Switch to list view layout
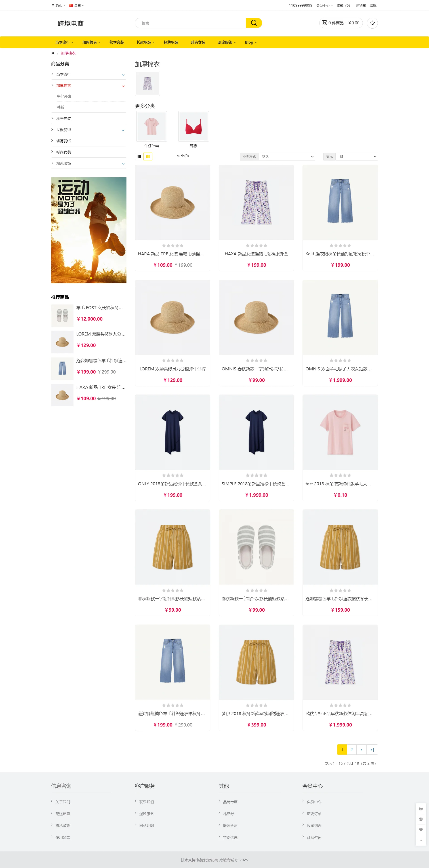The image size is (429, 868). 139,156
